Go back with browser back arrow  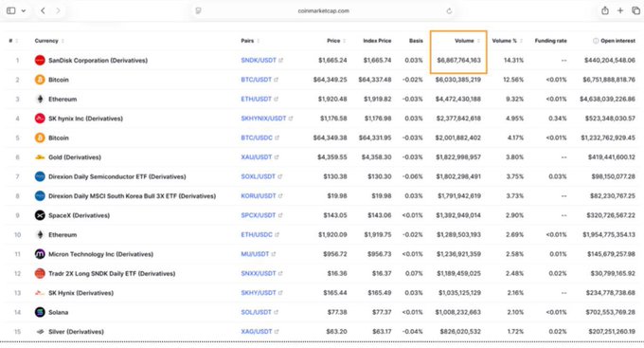point(43,10)
